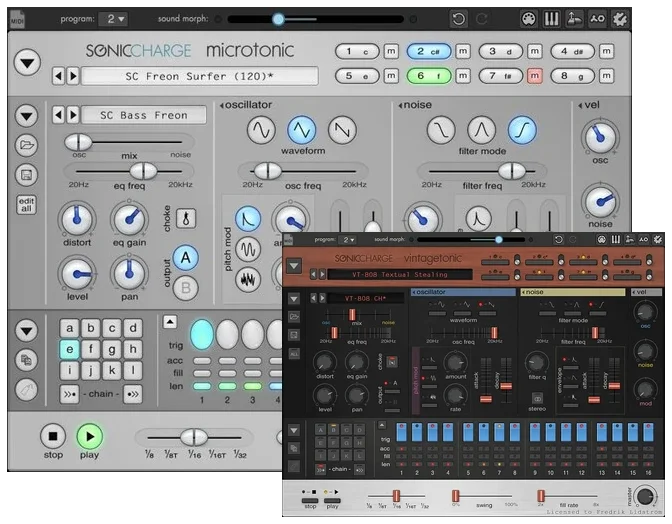Image resolution: width=672 pixels, height=524 pixels.
Task: Toggle trigger step 2 in Microtonic pattern
Action: tap(227, 334)
